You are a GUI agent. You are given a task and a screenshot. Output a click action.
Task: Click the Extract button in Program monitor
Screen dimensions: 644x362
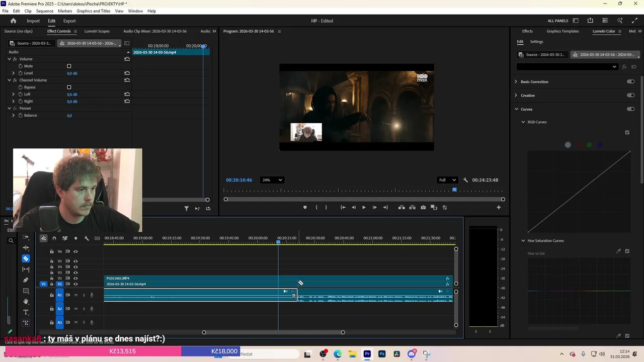(412, 207)
